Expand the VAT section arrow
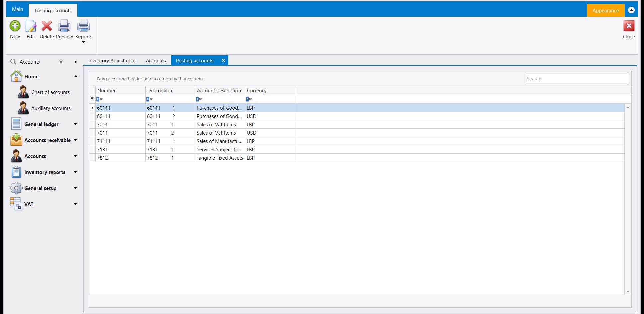The width and height of the screenshot is (644, 314). [x=76, y=204]
